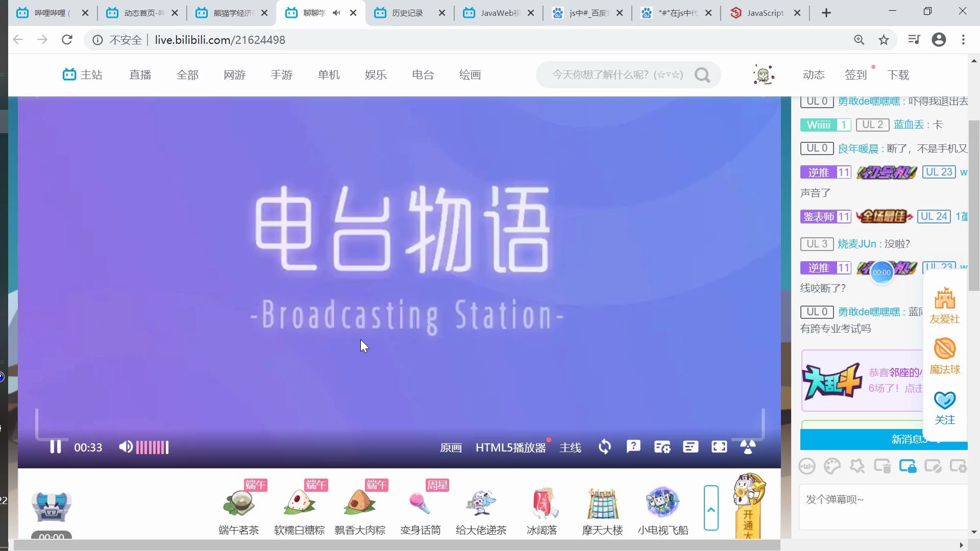Enter web fullscreen mode
Viewport: 980px width, 551px height.
coord(719,447)
